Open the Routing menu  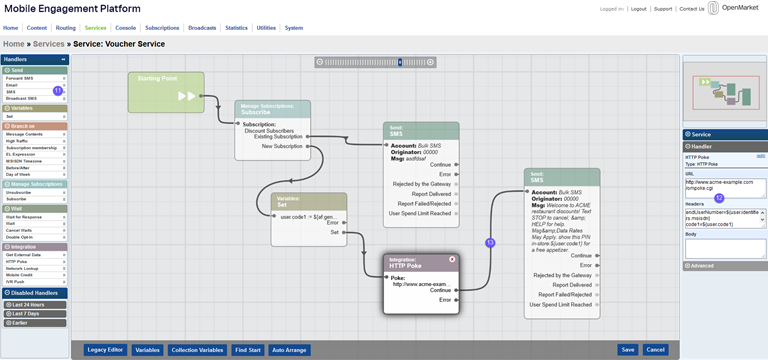[x=66, y=28]
